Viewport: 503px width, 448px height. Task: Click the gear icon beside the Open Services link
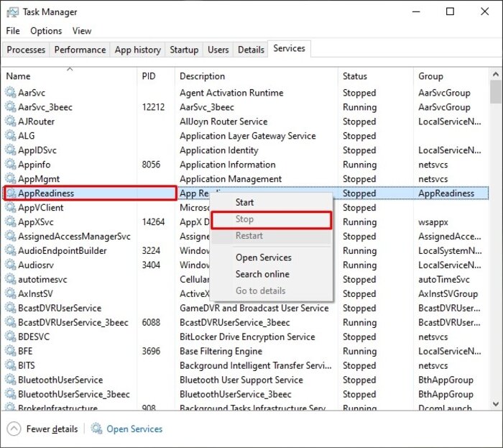(x=96, y=429)
